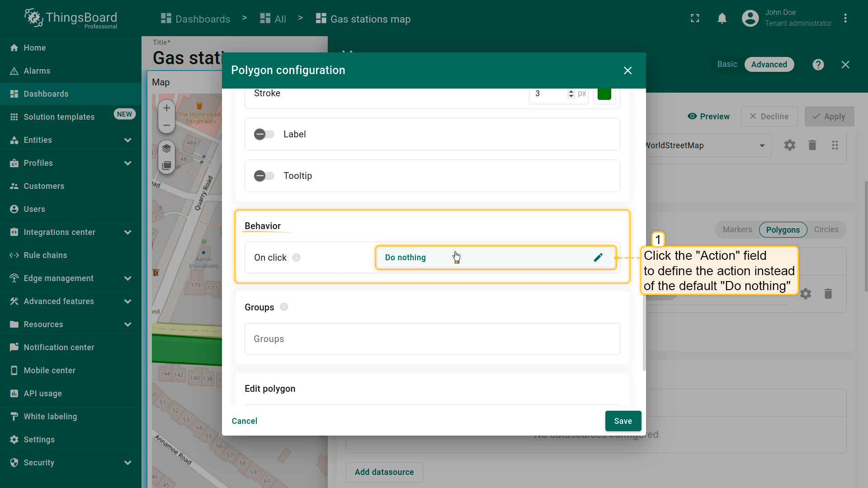Open notifications bell icon
This screenshot has height=488, width=868.
(x=722, y=19)
